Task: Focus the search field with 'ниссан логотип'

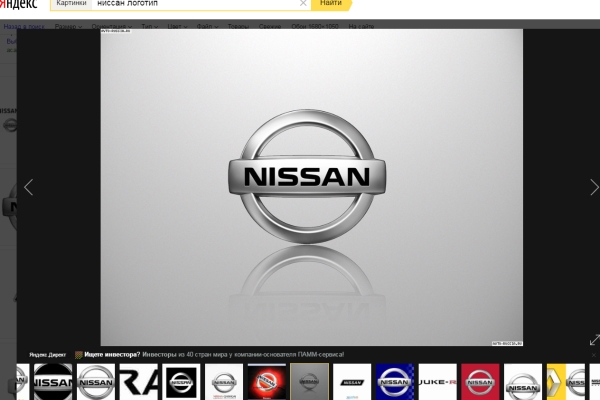Action: point(195,3)
